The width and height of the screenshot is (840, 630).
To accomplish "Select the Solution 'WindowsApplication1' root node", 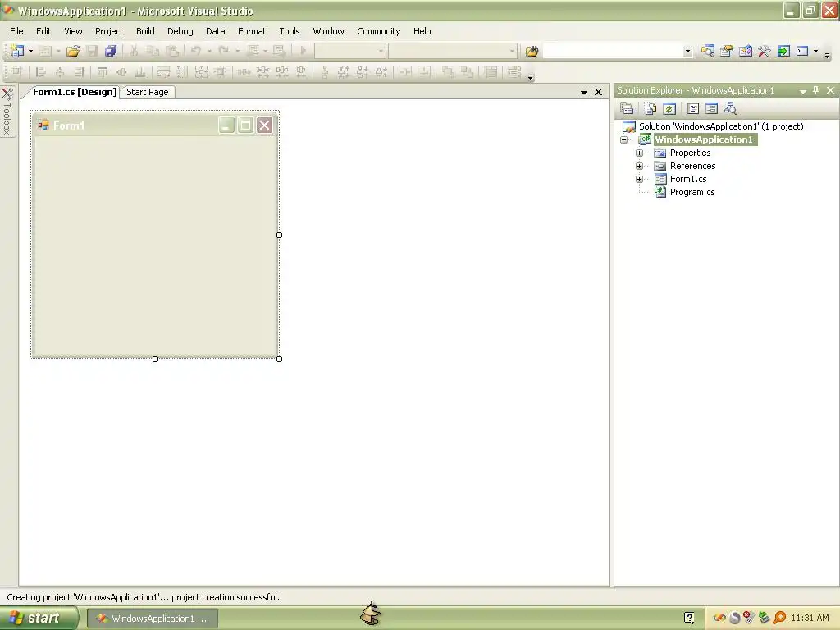I will tap(720, 126).
